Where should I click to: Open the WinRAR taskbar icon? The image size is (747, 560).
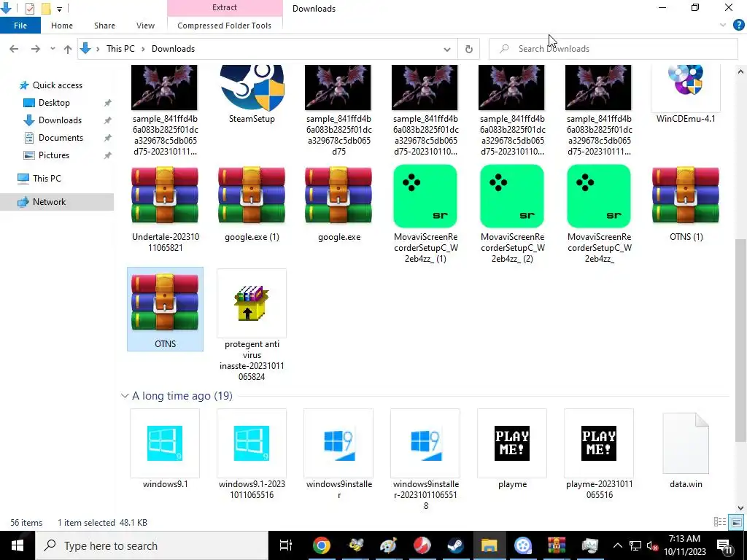(x=556, y=545)
